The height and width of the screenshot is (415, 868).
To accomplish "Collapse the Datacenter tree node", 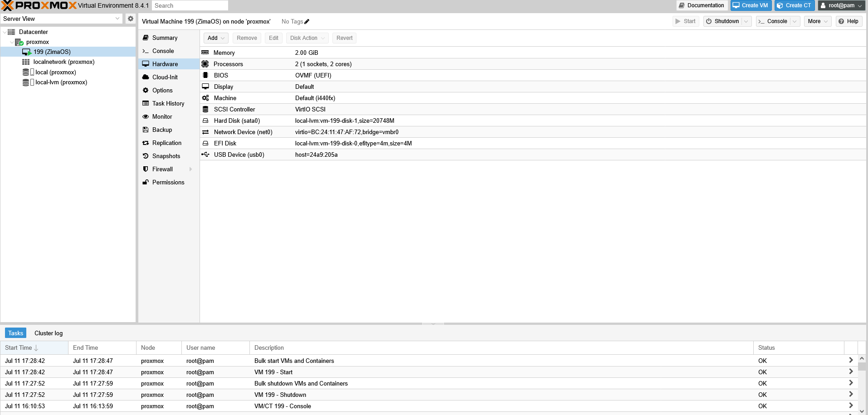I will point(5,32).
